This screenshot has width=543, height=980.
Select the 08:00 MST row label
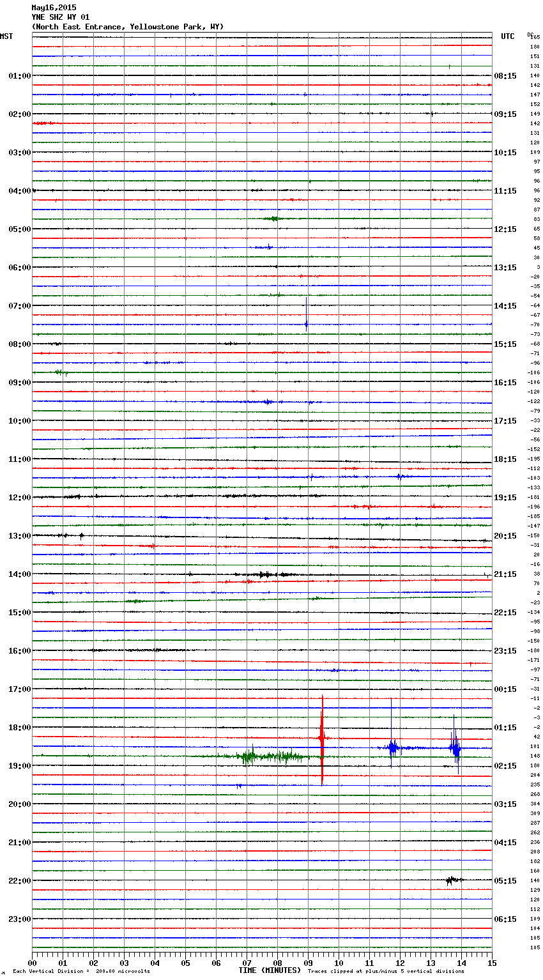[x=19, y=344]
